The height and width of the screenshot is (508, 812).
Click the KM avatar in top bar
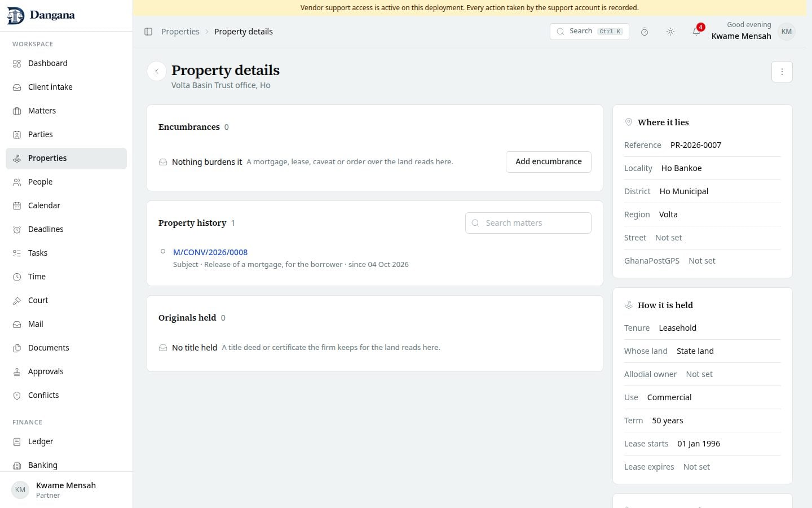(787, 32)
